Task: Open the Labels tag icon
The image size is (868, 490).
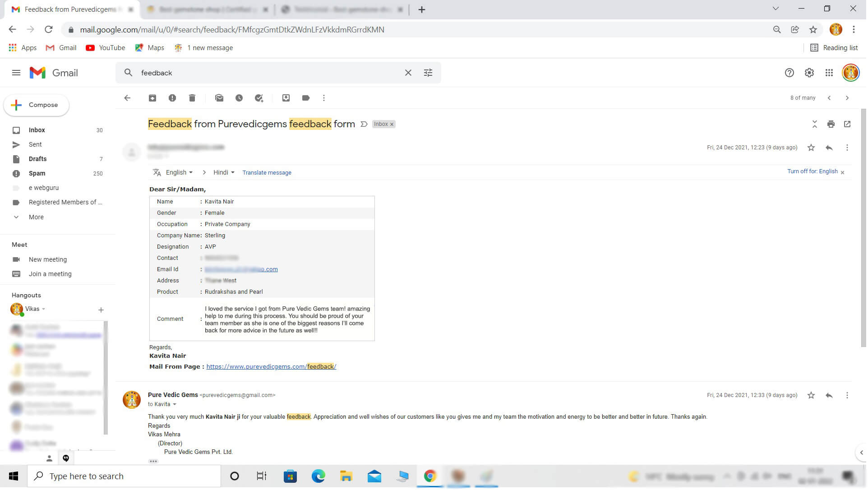Action: click(306, 98)
